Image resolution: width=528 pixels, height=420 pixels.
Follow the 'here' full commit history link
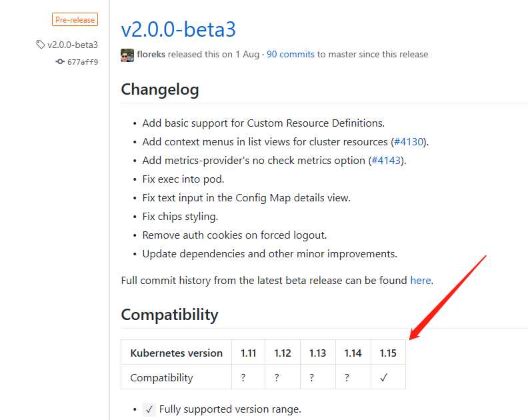(420, 280)
